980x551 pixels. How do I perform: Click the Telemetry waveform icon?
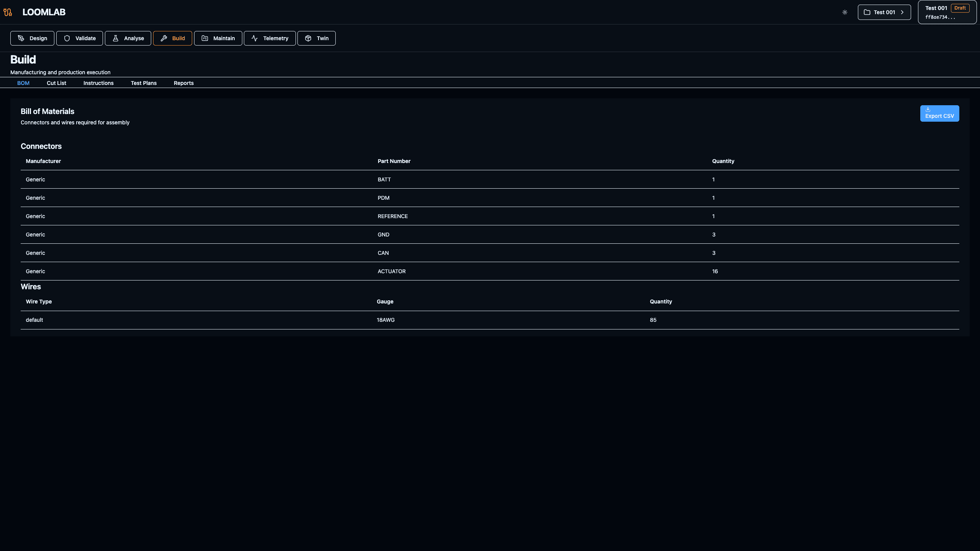coord(255,38)
